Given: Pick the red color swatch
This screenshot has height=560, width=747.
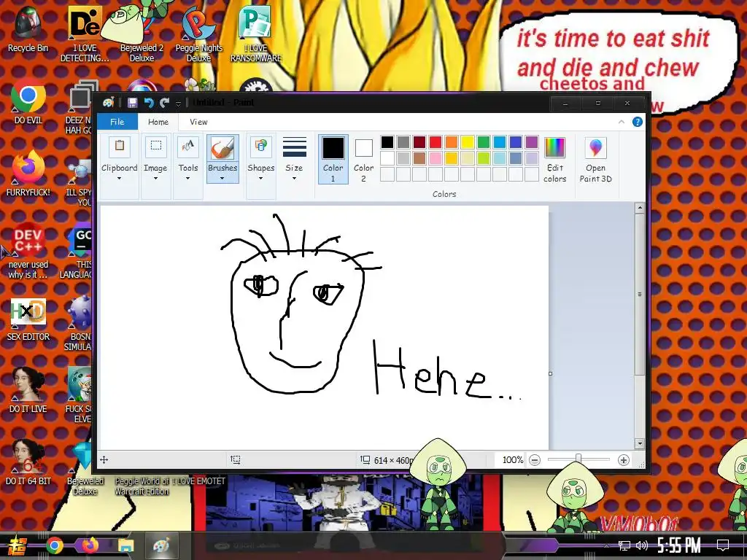Looking at the screenshot, I should [436, 142].
